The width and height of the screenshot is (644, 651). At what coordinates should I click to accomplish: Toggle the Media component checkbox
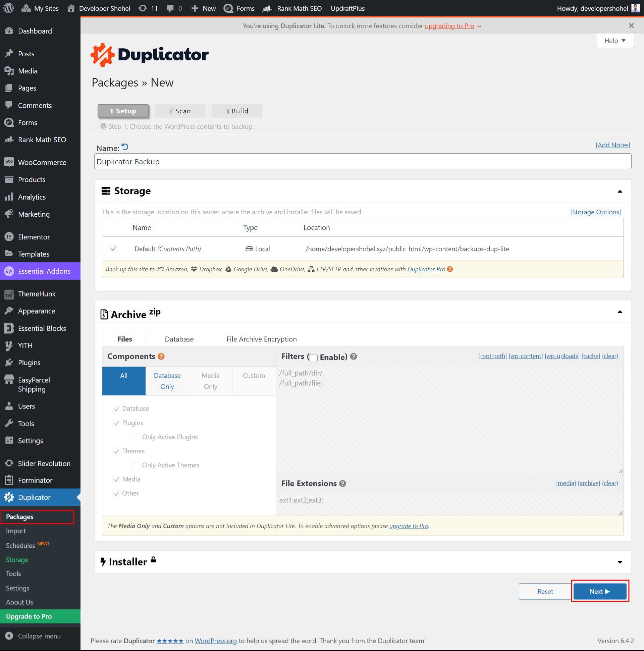[116, 479]
